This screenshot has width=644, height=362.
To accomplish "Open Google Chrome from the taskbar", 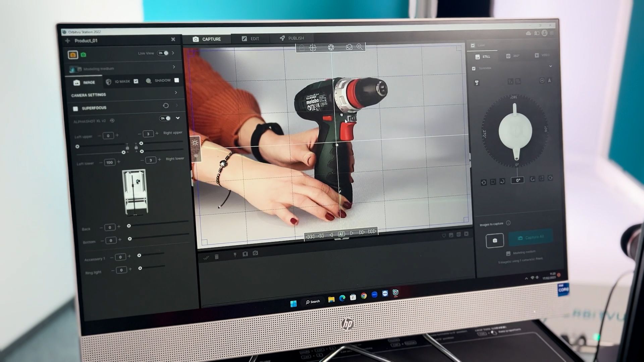I will pos(364,296).
